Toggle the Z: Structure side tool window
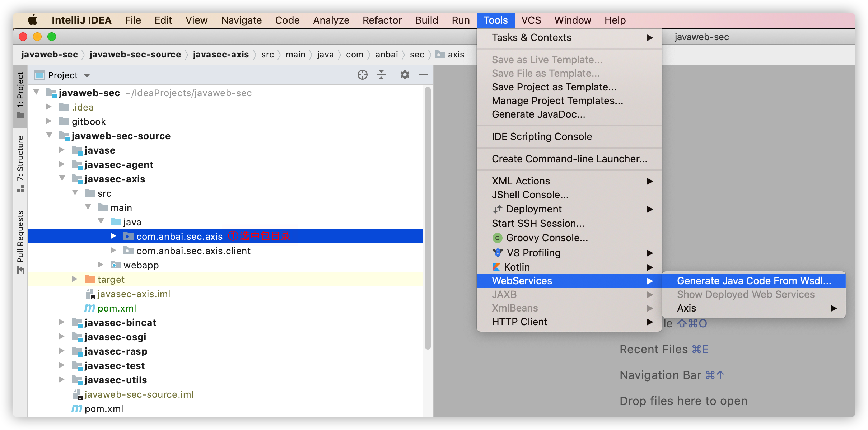Viewport: 868px width, 430px height. 20,163
